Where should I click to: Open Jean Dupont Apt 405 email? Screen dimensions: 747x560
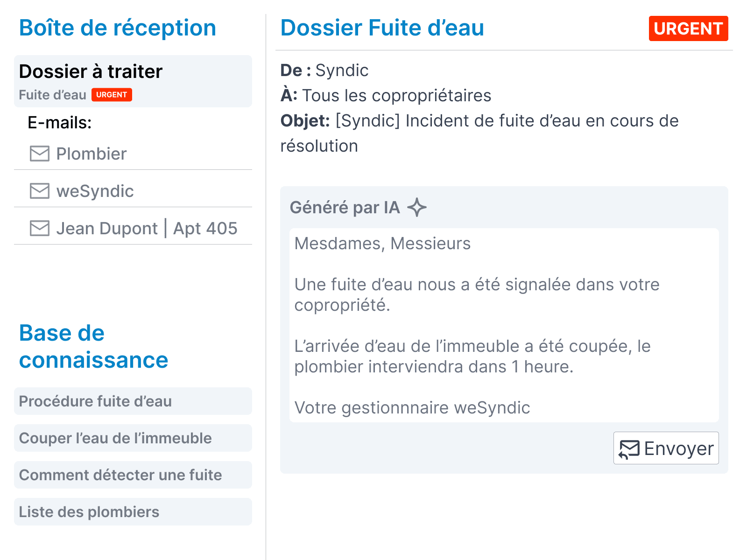click(x=133, y=228)
